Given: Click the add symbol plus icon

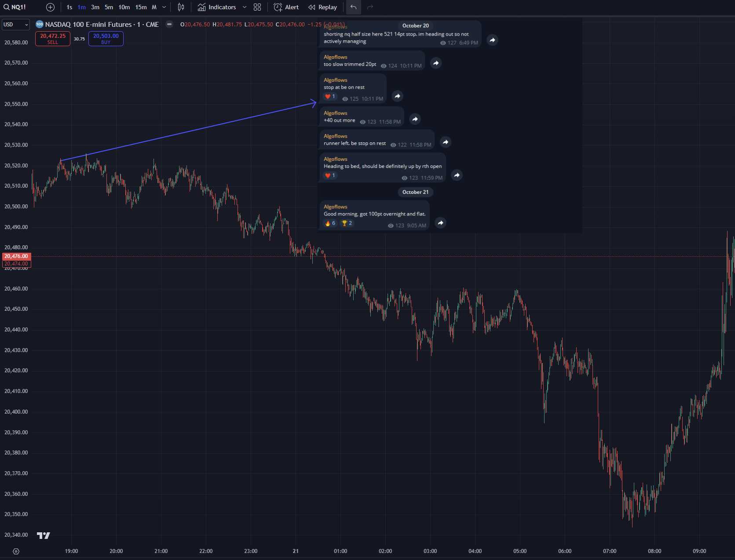Looking at the screenshot, I should point(51,7).
